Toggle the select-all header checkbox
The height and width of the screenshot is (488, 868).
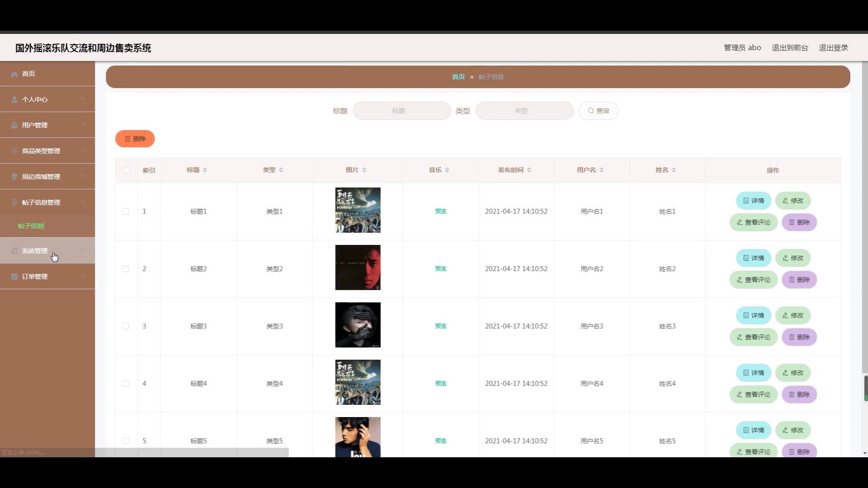[x=127, y=170]
